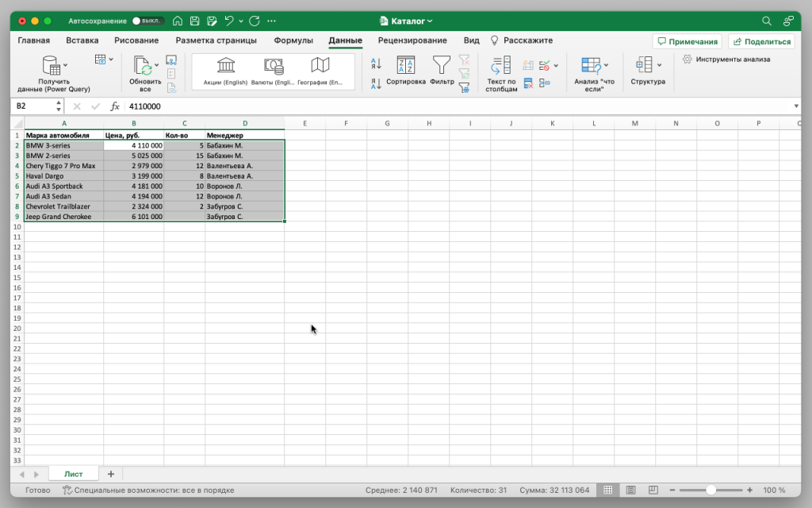
Task: Add a new sheet with plus button
Action: pos(111,474)
